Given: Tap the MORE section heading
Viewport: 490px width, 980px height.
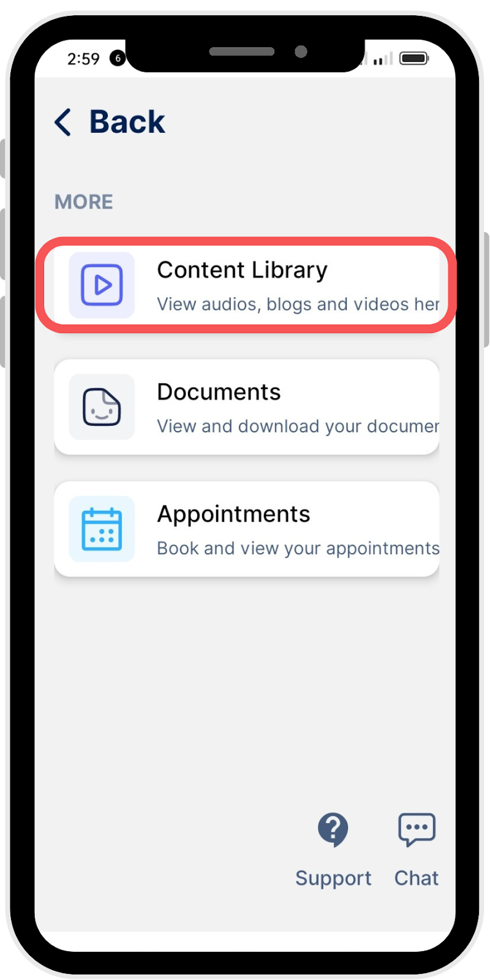Looking at the screenshot, I should coord(84,202).
